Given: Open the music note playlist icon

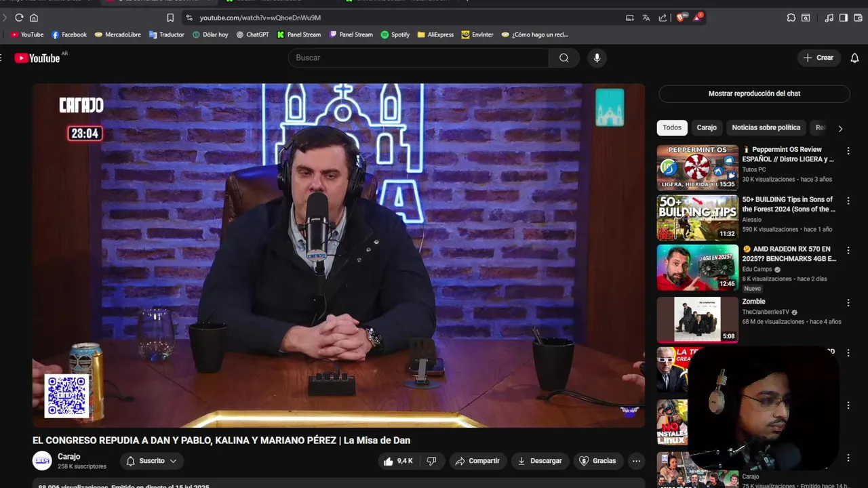Looking at the screenshot, I should 829,18.
